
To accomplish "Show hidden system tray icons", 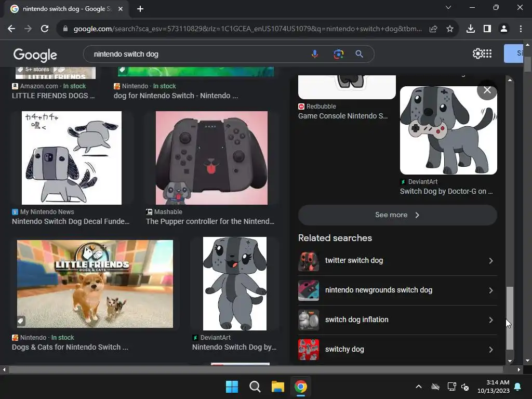I will 419,387.
